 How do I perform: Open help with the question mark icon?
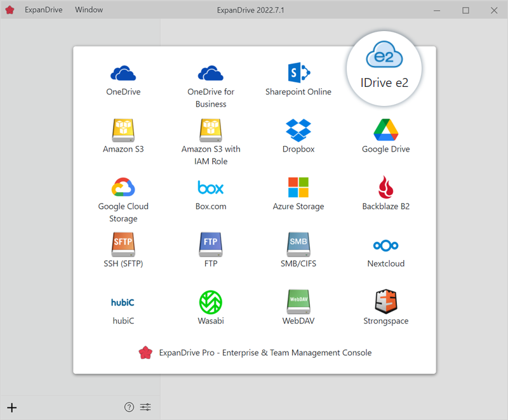129,407
